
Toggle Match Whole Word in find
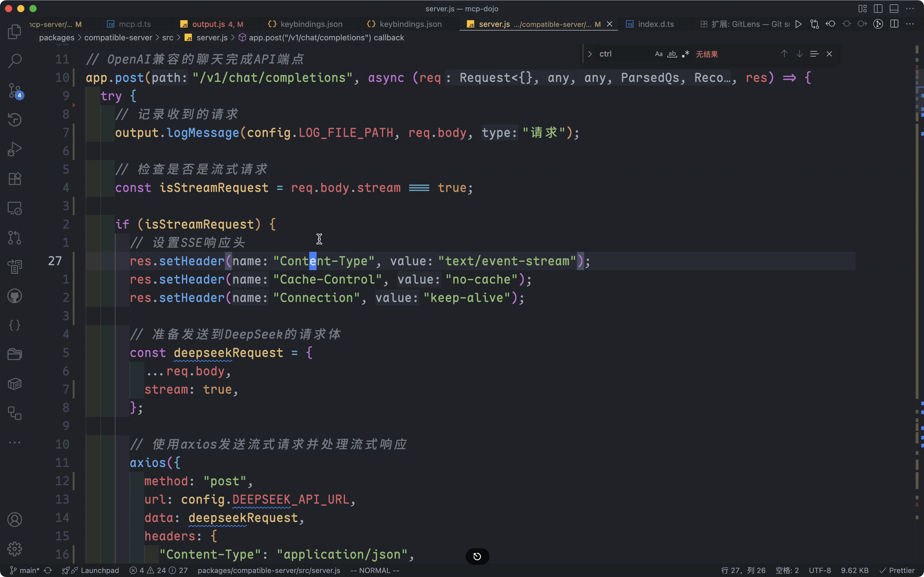coord(672,54)
